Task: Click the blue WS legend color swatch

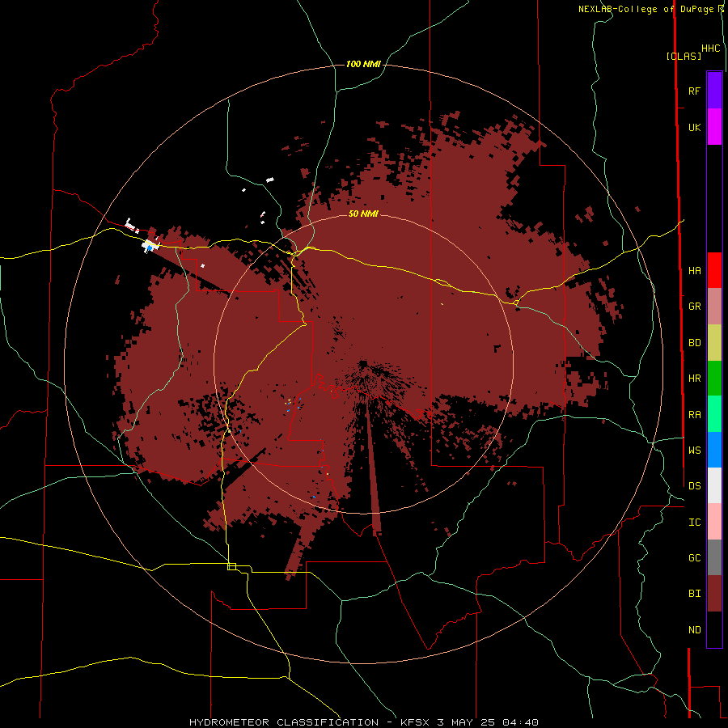Action: (x=714, y=450)
